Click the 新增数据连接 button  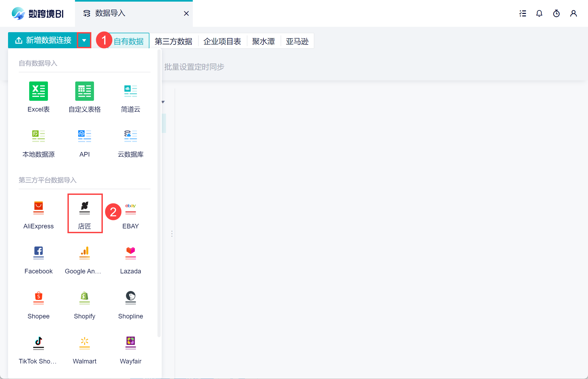[x=43, y=40]
